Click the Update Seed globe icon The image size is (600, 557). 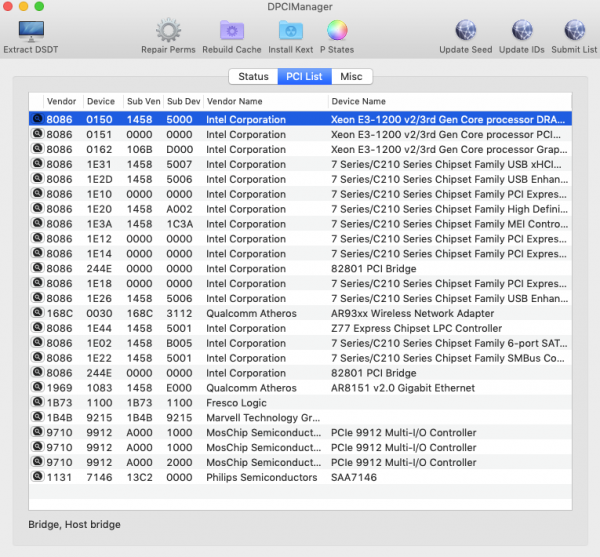click(x=465, y=30)
